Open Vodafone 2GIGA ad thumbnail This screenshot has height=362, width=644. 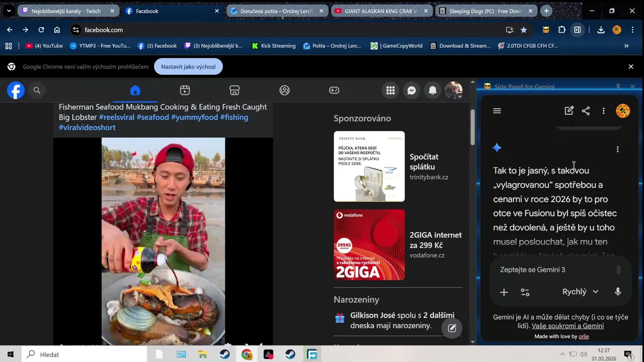click(369, 245)
